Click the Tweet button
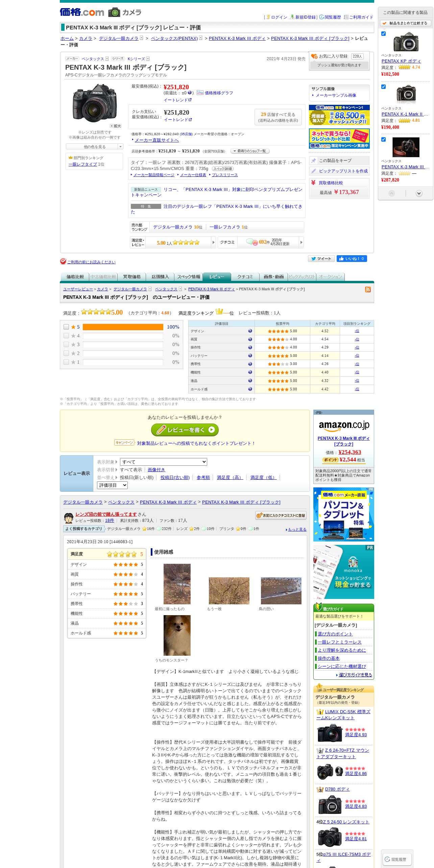 click(321, 259)
